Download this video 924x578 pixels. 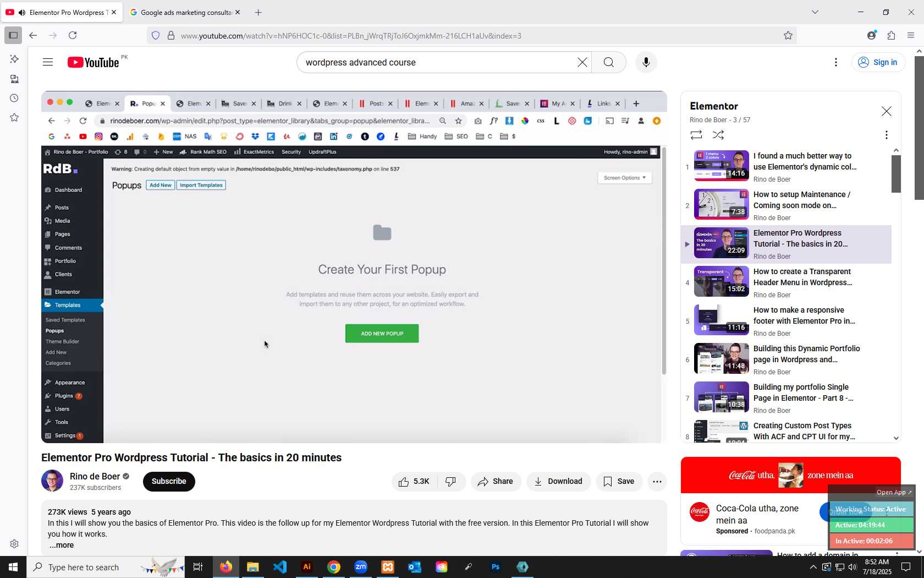coord(558,482)
